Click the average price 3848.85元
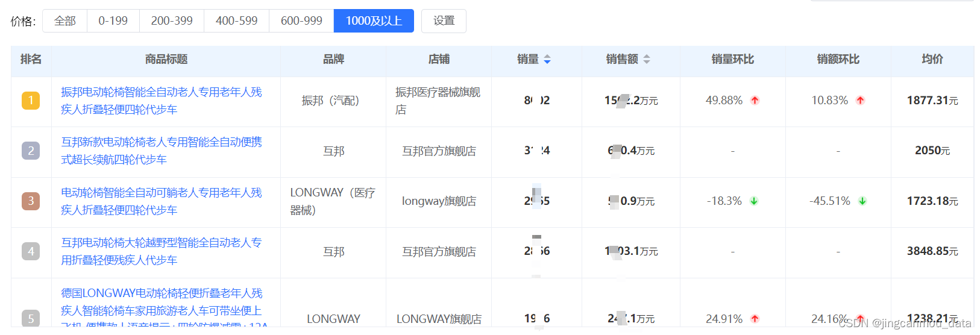 pos(932,251)
